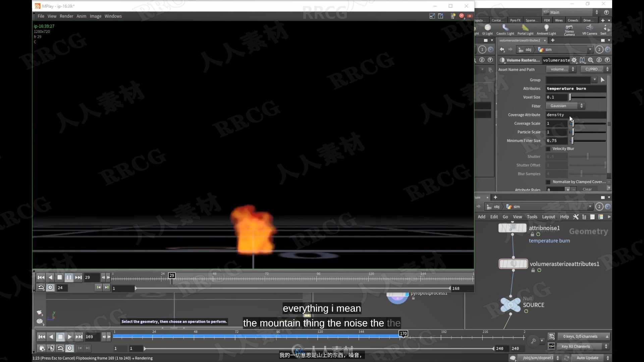Enable Normalize by Clamped Coverage checkbox
The height and width of the screenshot is (362, 644).
pyautogui.click(x=548, y=182)
